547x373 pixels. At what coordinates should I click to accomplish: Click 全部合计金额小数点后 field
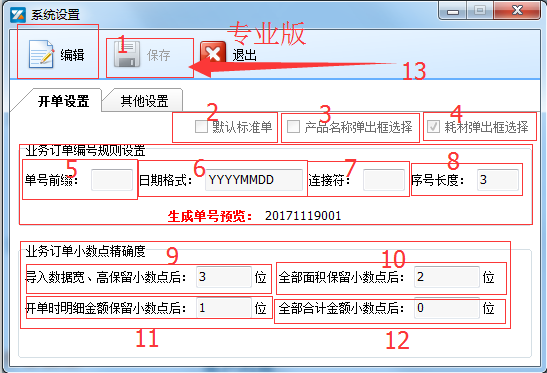pos(447,308)
